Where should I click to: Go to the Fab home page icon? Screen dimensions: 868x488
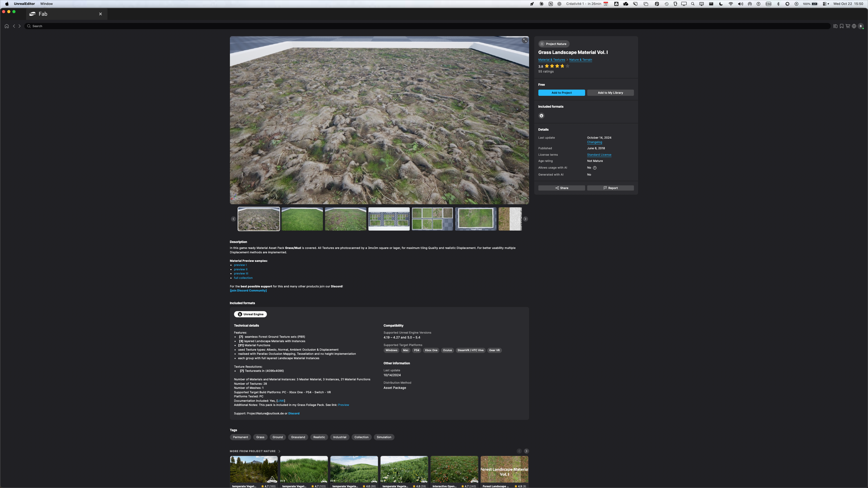[x=7, y=26]
